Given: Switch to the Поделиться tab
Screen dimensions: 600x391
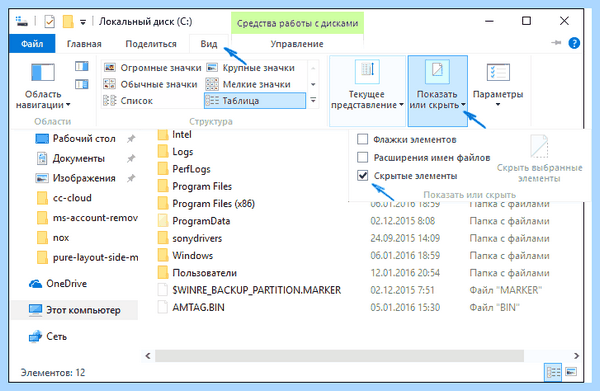Looking at the screenshot, I should click(x=151, y=44).
